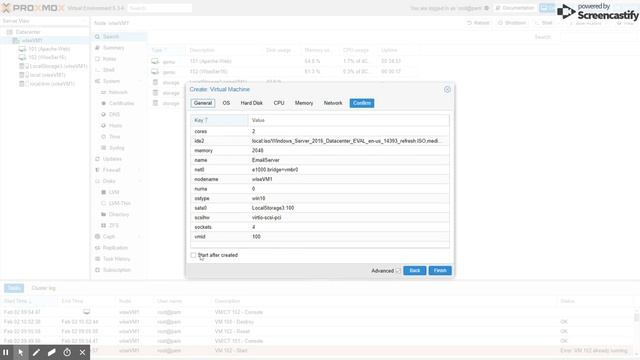This screenshot has width=640, height=360.
Task: Click the Proxmox logo in header
Action: point(33,8)
